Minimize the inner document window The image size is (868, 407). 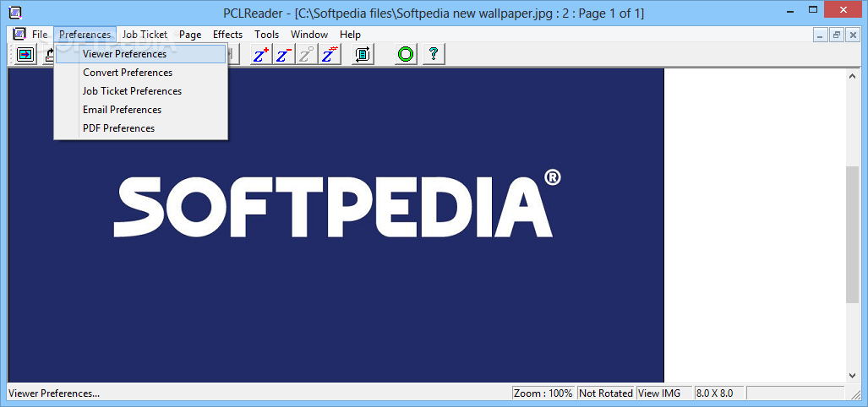click(821, 35)
